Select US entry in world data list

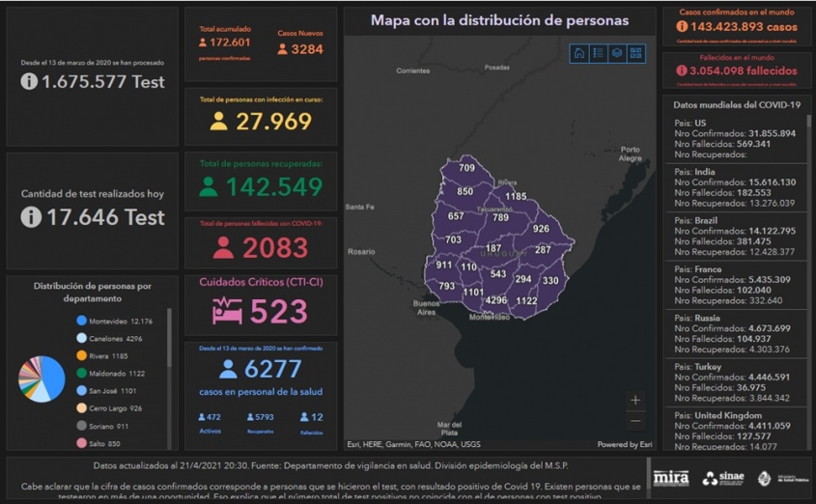tap(734, 133)
